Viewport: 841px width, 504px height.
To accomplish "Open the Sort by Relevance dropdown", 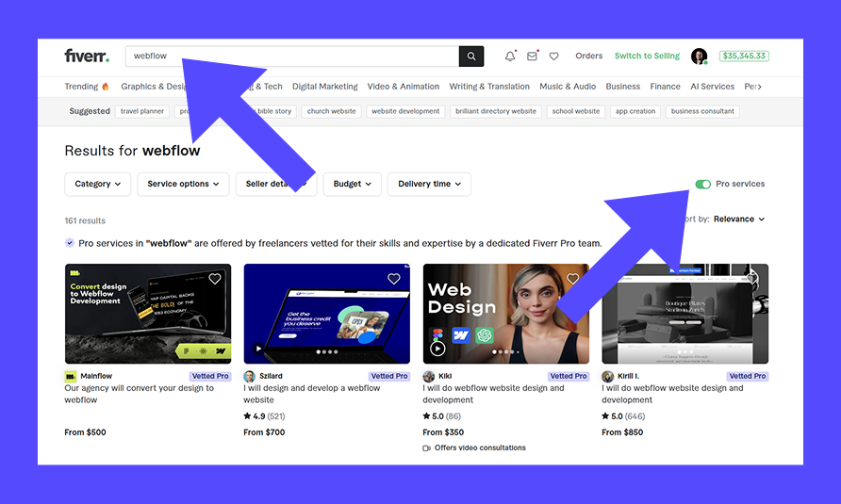I will [739, 219].
